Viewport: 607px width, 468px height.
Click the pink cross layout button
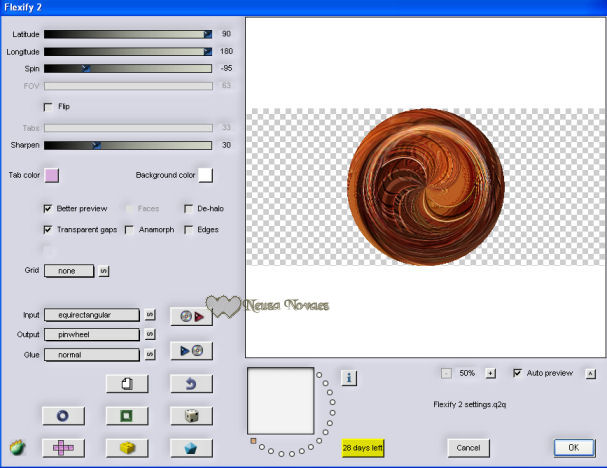pyautogui.click(x=63, y=448)
